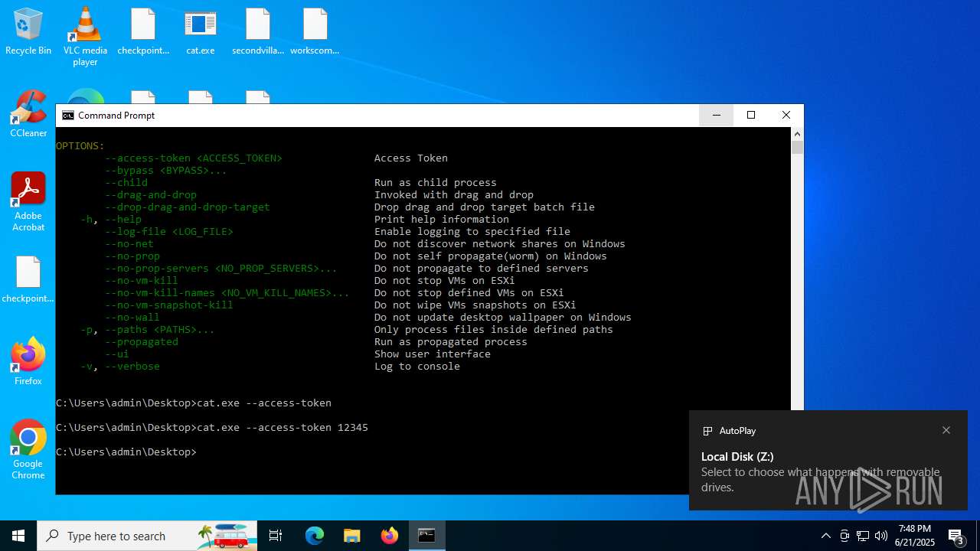Close the Command Prompt window

coord(786,115)
